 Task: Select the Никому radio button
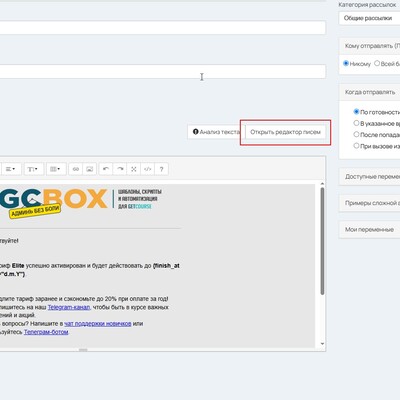[346, 63]
